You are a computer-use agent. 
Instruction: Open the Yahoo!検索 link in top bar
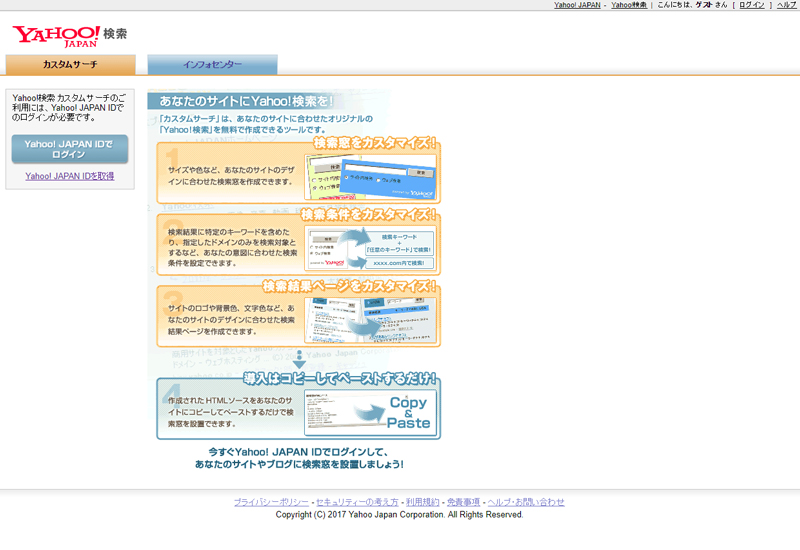pyautogui.click(x=629, y=5)
